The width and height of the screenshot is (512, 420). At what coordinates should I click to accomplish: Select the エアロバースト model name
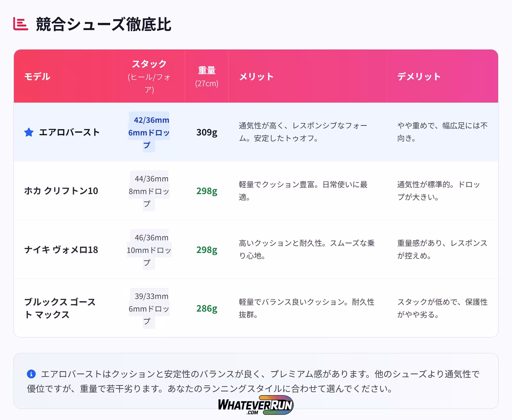coord(69,132)
